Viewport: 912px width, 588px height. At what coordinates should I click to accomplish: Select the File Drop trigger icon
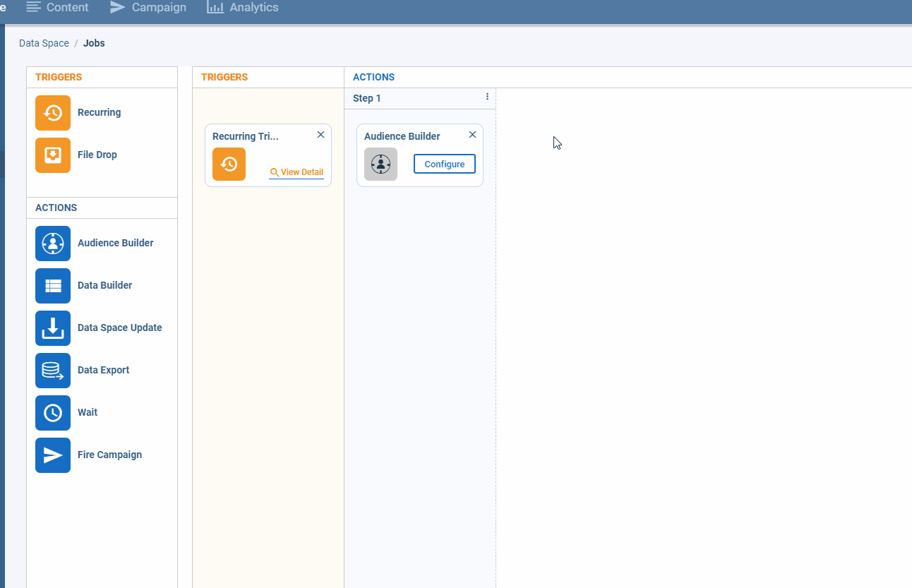pyautogui.click(x=53, y=155)
